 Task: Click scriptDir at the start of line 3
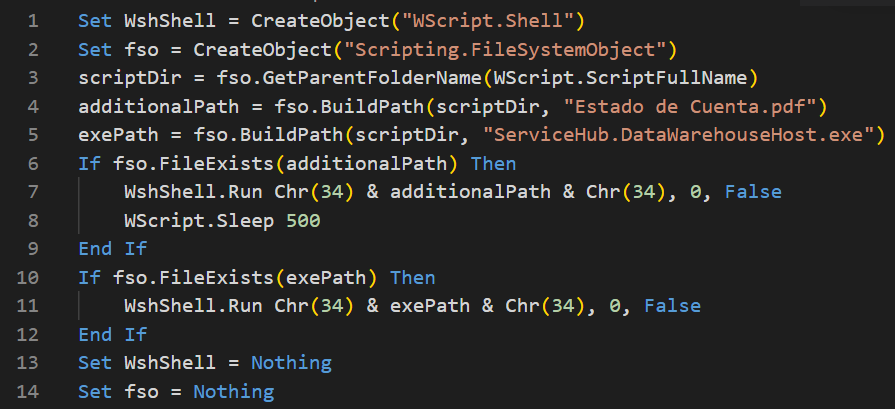click(x=130, y=78)
